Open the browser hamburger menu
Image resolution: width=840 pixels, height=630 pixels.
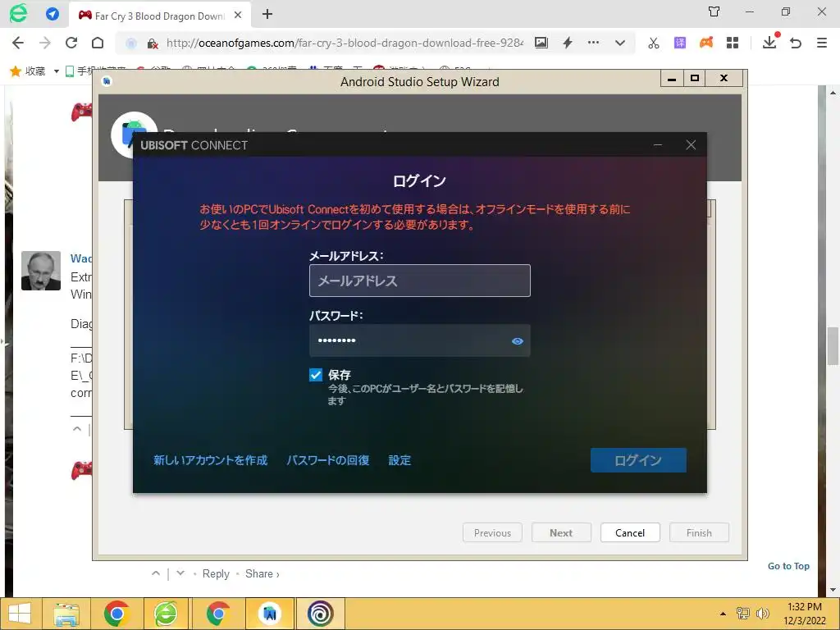[x=822, y=43]
